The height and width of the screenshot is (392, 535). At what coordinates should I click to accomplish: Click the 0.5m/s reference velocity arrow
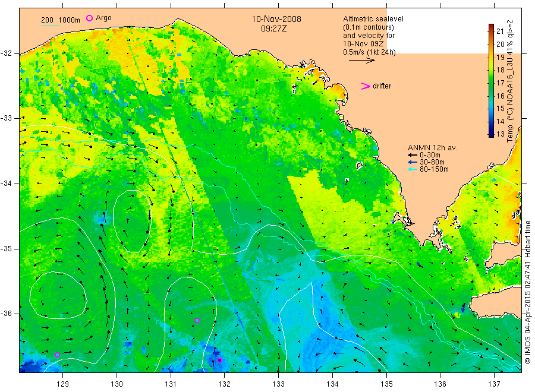pyautogui.click(x=361, y=61)
